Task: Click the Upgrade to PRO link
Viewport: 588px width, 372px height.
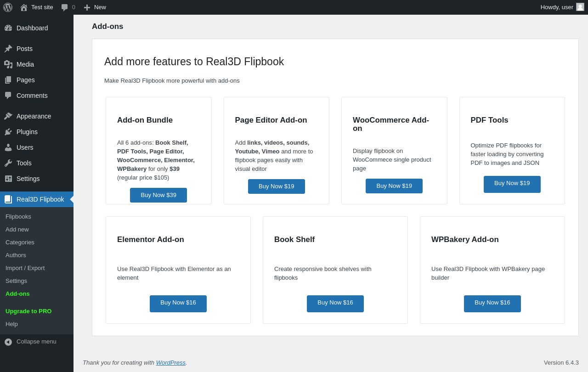Action: point(28,311)
